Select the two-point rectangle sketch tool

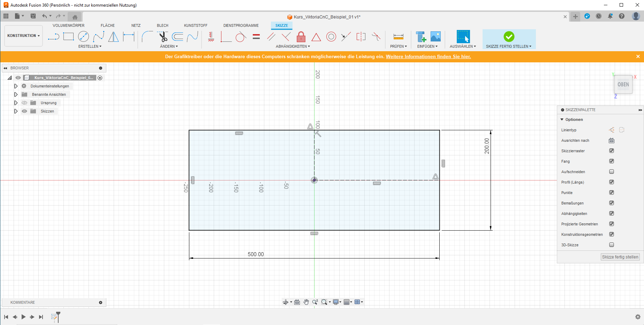point(68,37)
